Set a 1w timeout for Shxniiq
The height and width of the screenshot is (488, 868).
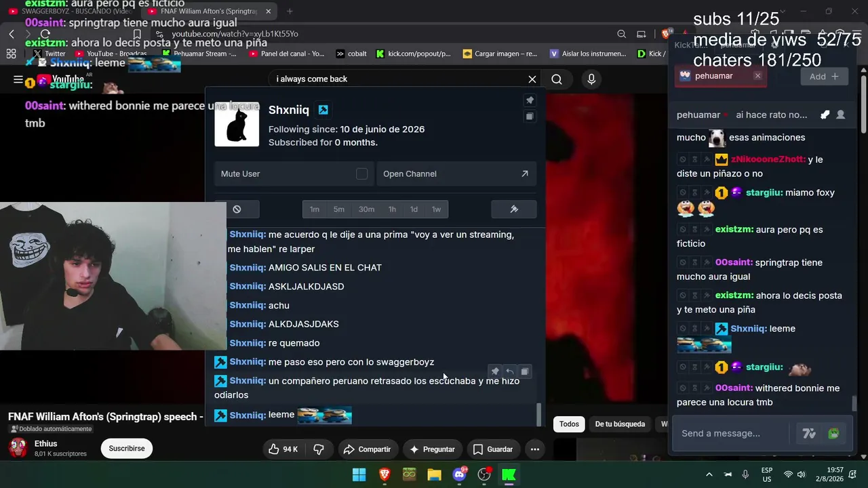437,209
